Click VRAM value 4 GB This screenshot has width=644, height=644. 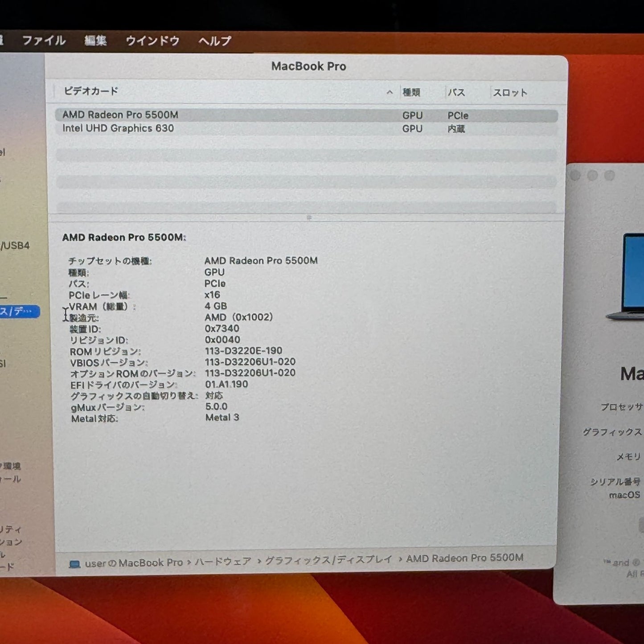[216, 306]
